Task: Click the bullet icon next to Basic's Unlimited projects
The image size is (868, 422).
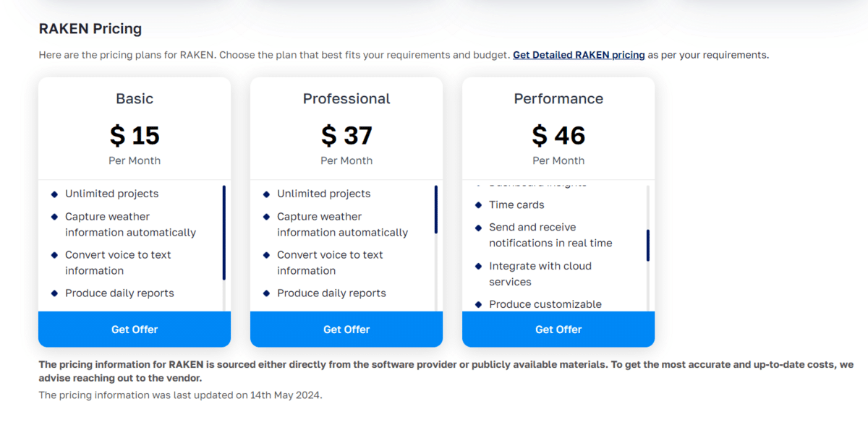Action: pyautogui.click(x=54, y=194)
